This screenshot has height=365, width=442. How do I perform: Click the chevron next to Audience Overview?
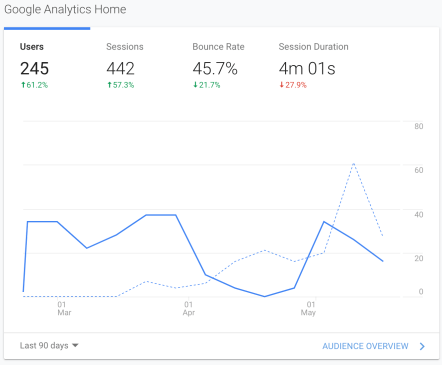pyautogui.click(x=422, y=346)
